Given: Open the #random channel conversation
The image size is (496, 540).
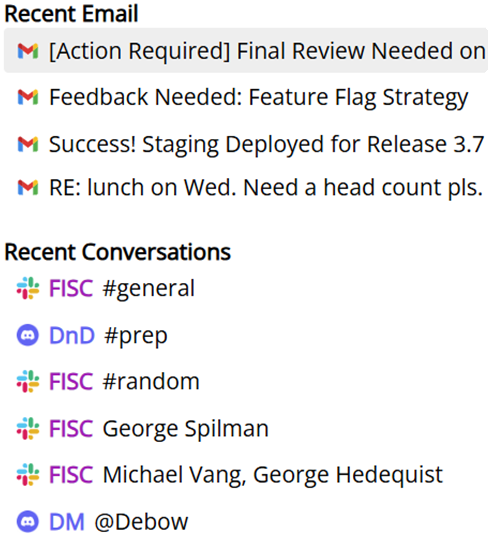Looking at the screenshot, I should (151, 382).
